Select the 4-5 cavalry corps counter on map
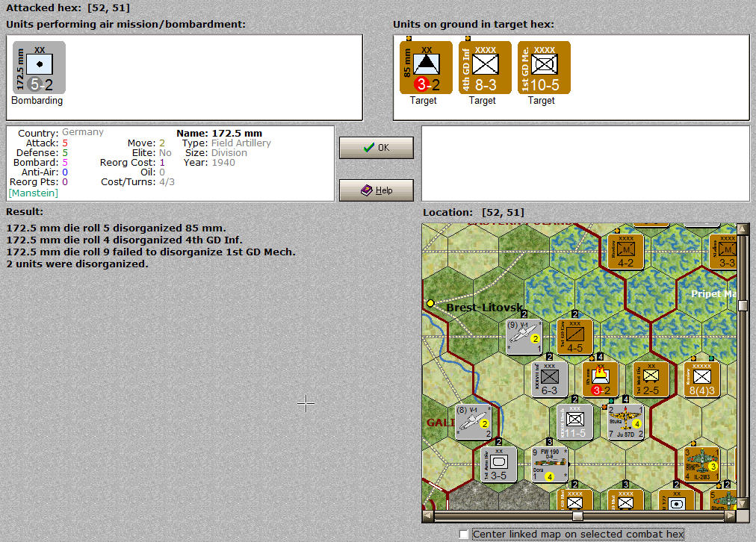Viewport: 756px width, 542px height. tap(574, 337)
